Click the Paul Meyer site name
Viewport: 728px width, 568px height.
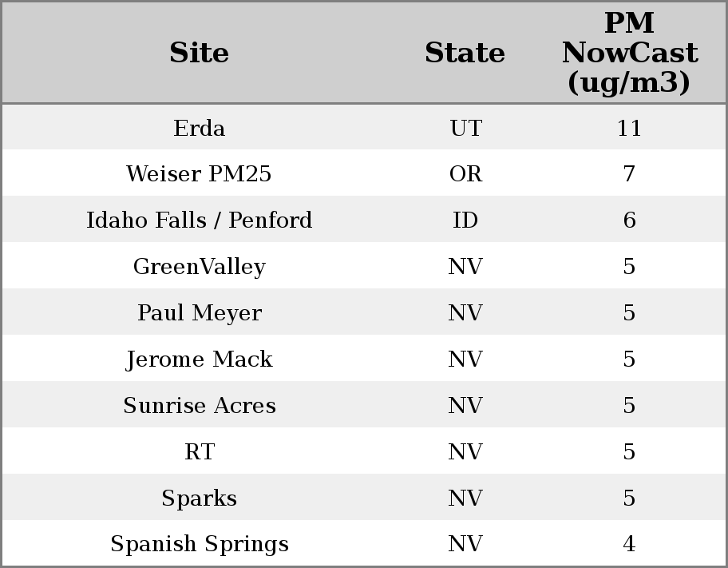(x=200, y=313)
